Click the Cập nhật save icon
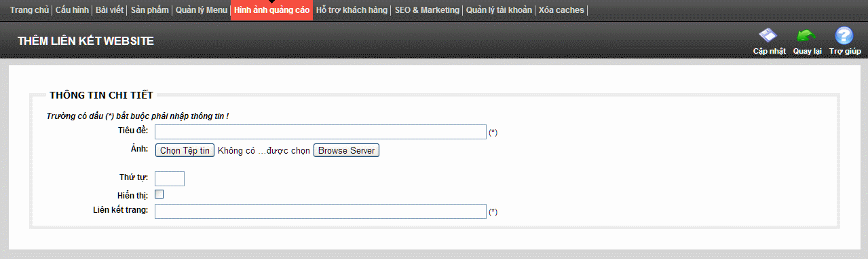Image resolution: width=868 pixels, height=259 pixels. [x=768, y=36]
